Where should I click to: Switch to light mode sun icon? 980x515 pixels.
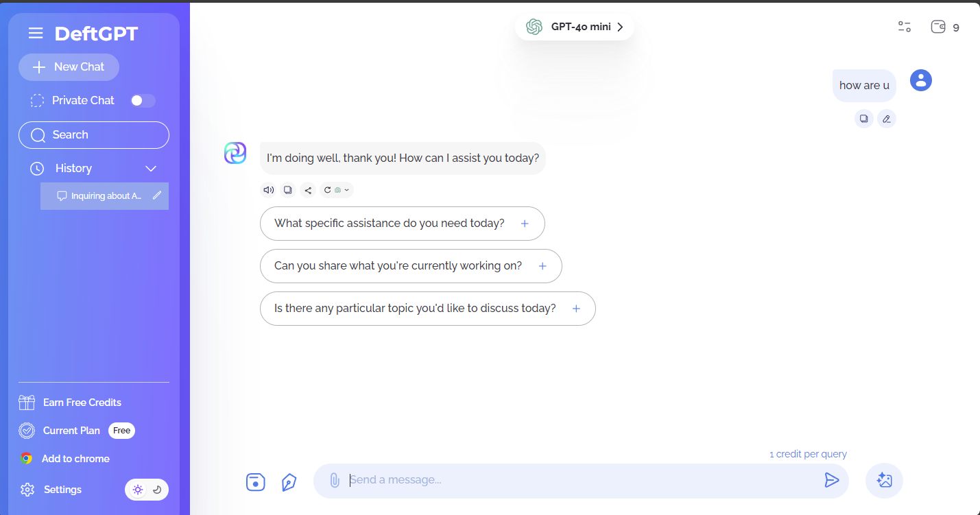[138, 490]
